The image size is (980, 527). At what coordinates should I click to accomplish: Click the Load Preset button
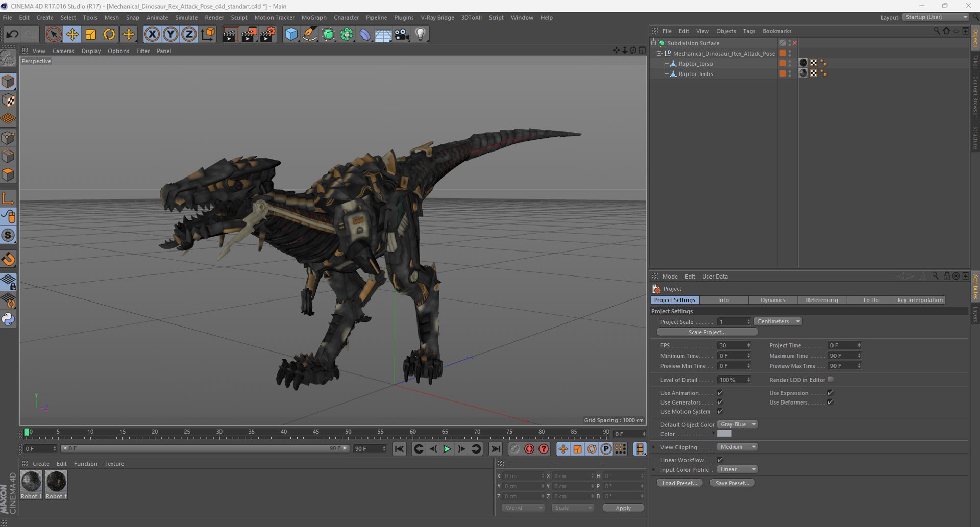pos(679,483)
